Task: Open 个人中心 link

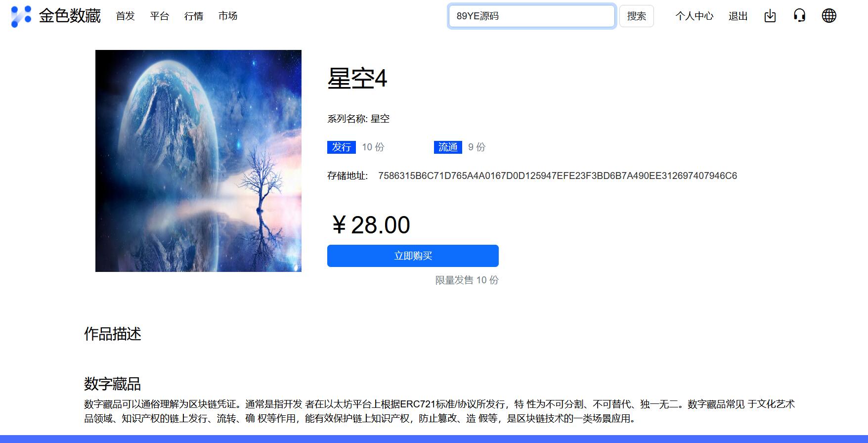Action: click(x=694, y=16)
